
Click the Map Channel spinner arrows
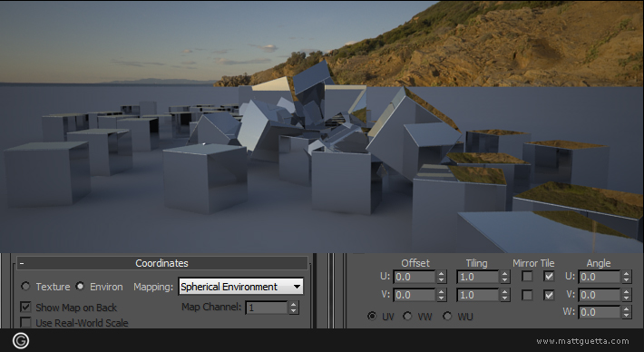293,308
